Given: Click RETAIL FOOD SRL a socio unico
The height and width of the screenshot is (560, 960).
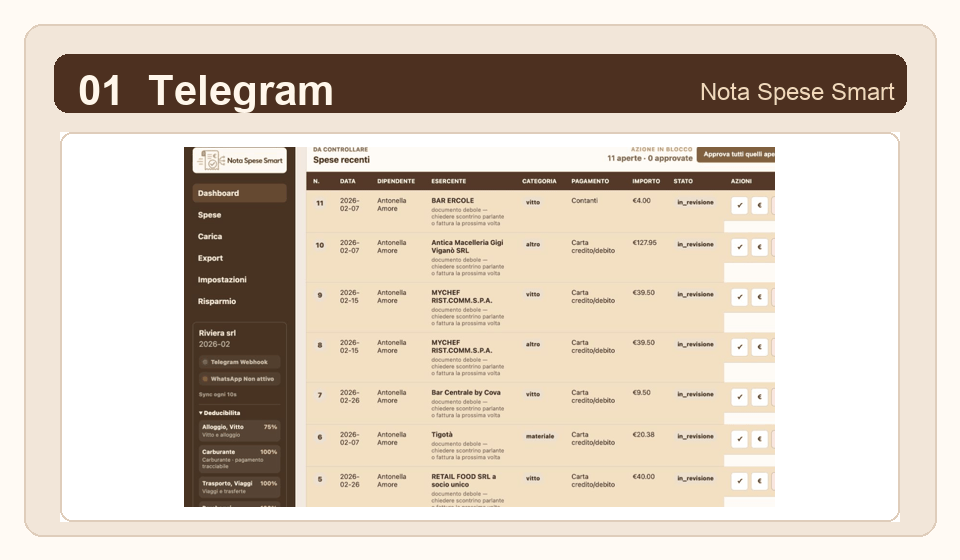Looking at the screenshot, I should (x=463, y=480).
